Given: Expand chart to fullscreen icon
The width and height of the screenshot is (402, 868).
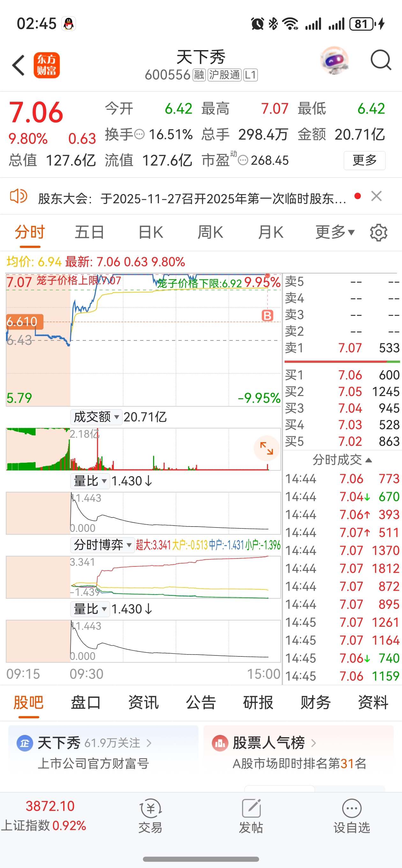Looking at the screenshot, I should [x=266, y=448].
